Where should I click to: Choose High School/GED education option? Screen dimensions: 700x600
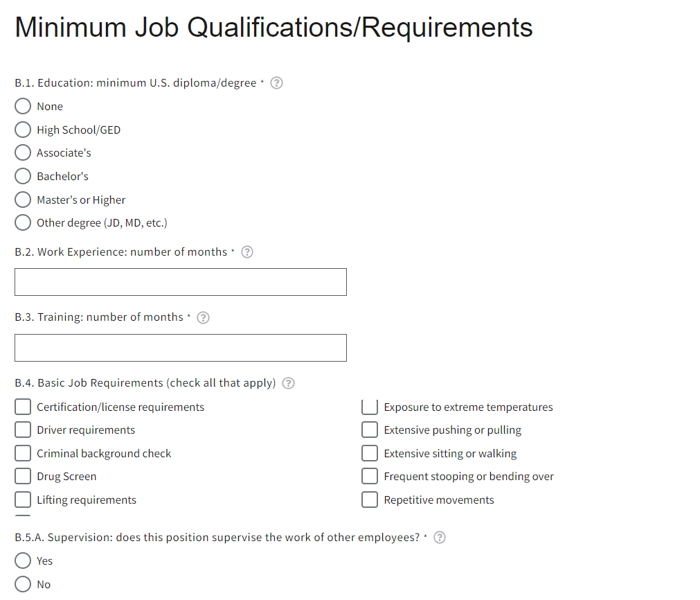tap(24, 130)
